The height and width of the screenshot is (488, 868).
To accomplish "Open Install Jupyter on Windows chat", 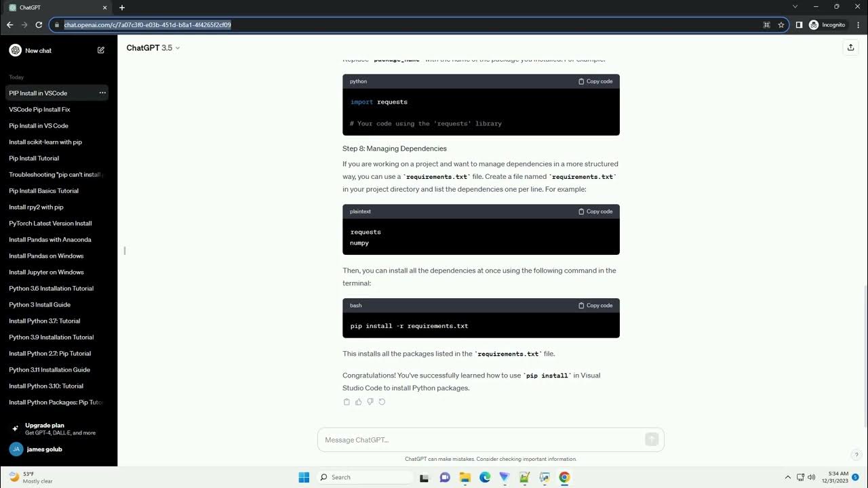I will point(57,272).
